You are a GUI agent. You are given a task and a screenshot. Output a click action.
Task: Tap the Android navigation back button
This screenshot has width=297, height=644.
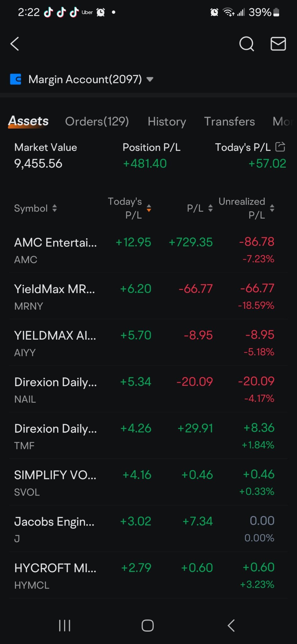point(231,625)
